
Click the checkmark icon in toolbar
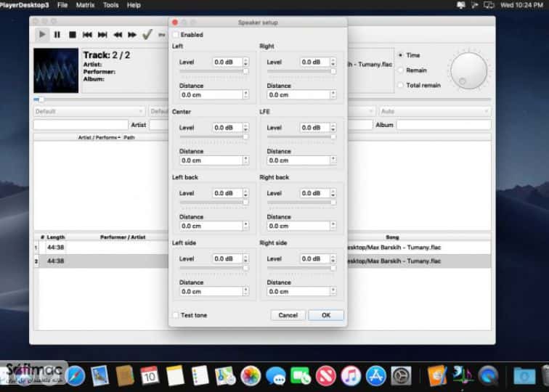[147, 34]
